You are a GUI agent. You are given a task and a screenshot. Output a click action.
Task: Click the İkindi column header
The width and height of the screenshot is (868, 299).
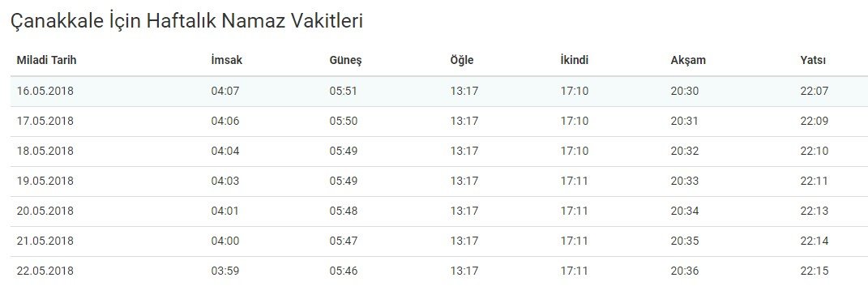(x=574, y=60)
